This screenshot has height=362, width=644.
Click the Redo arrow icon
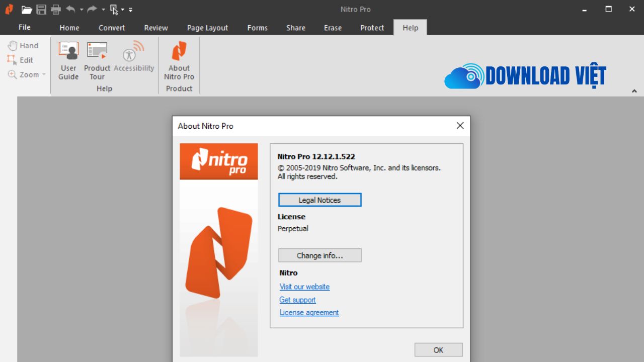click(92, 9)
